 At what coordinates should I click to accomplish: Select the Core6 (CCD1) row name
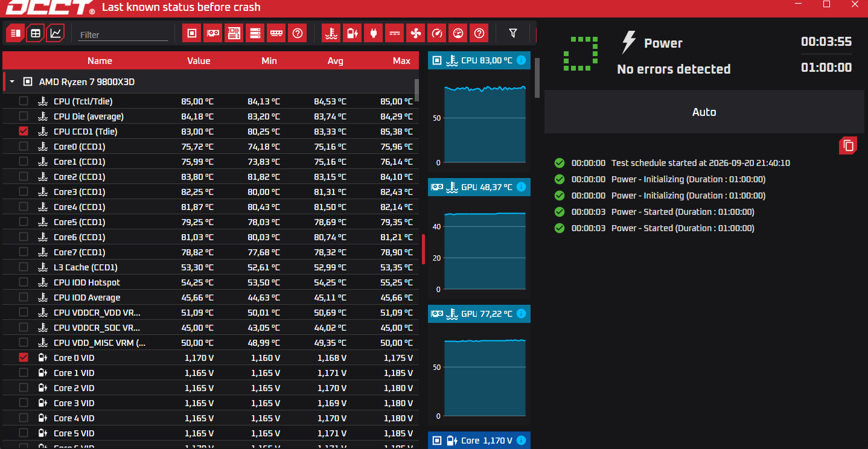click(x=79, y=237)
